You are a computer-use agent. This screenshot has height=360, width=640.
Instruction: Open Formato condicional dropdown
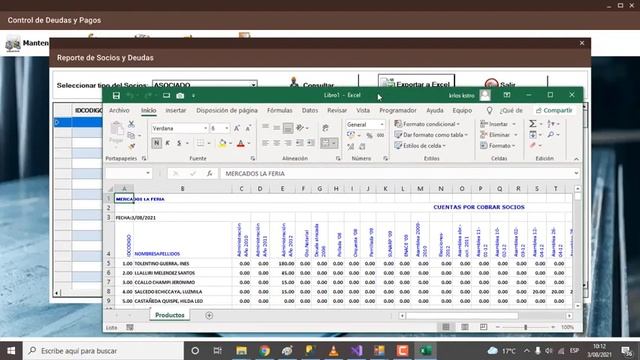pos(427,124)
